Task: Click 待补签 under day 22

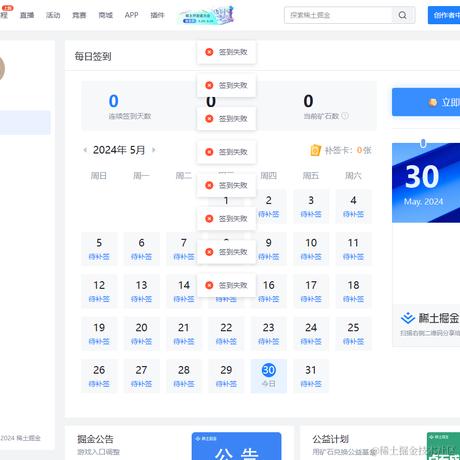Action: (226, 341)
